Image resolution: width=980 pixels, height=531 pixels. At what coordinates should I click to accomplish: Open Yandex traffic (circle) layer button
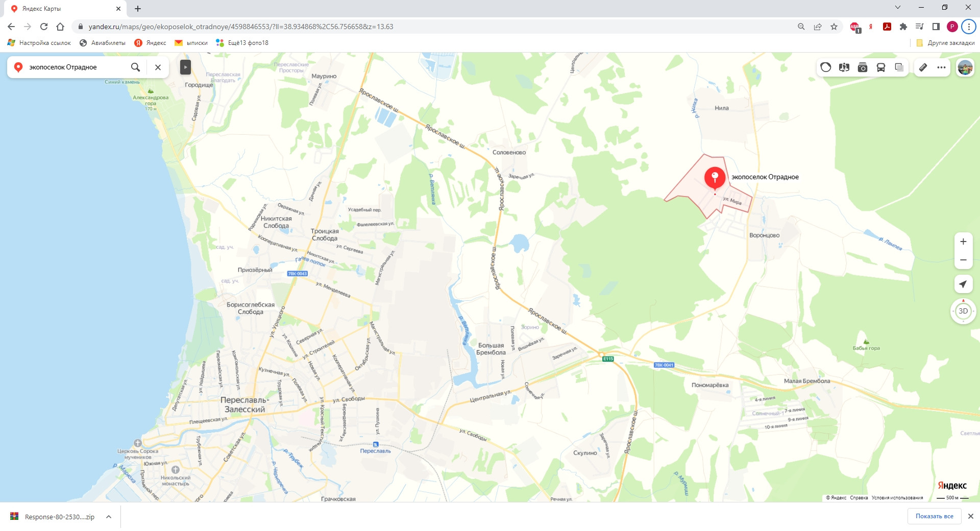[x=826, y=67]
